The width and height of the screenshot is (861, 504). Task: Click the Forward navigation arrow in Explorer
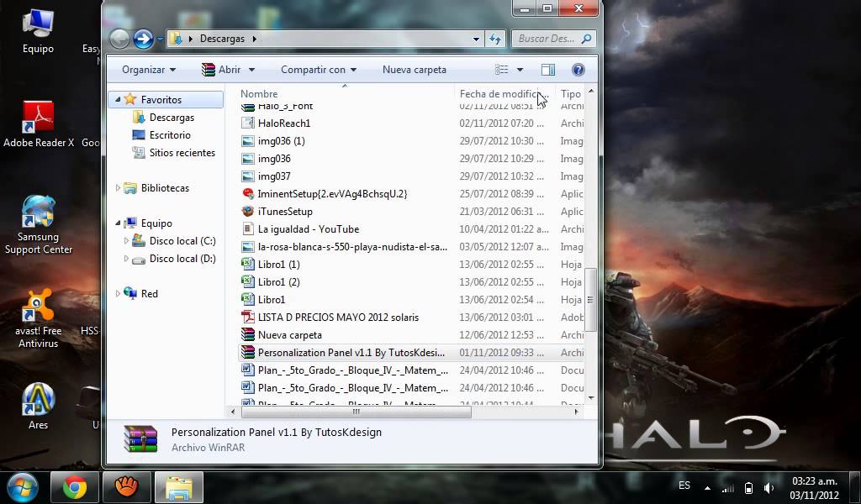click(x=143, y=39)
